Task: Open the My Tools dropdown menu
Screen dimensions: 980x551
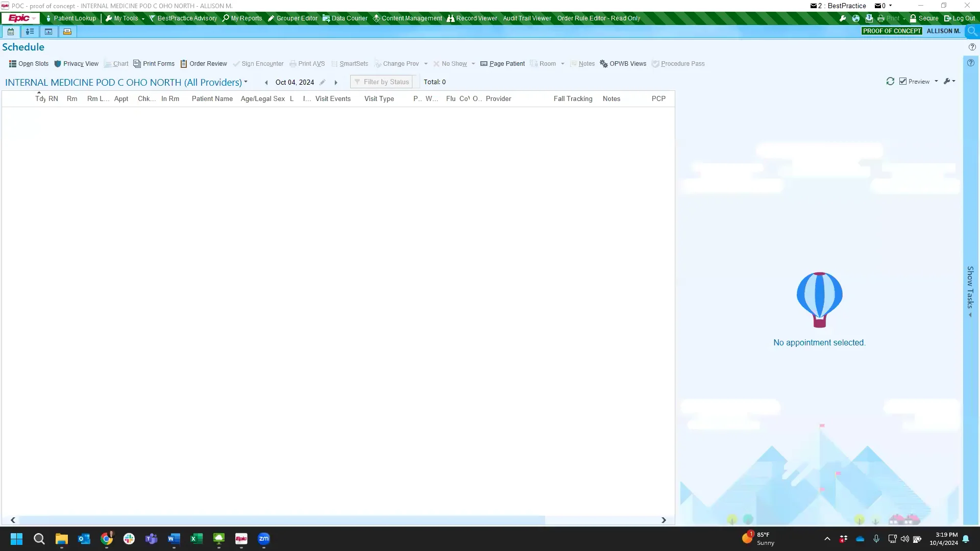Action: click(x=125, y=18)
